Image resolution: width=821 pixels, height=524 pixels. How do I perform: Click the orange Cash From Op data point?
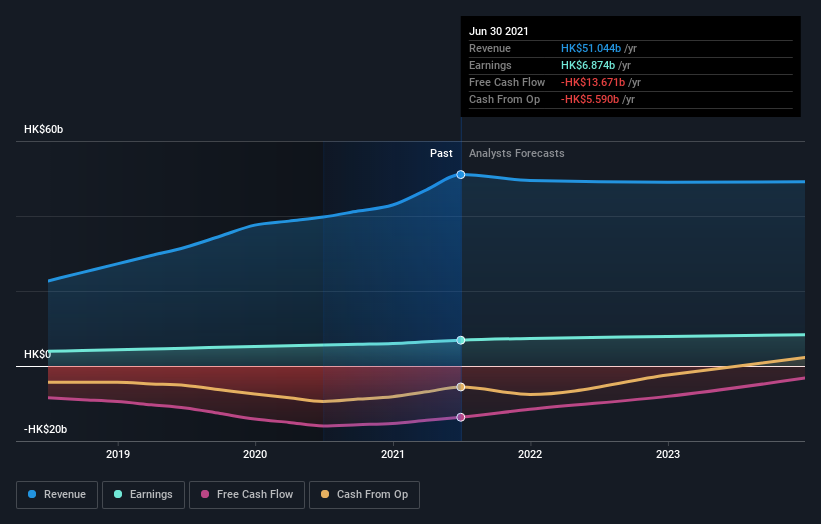point(461,387)
